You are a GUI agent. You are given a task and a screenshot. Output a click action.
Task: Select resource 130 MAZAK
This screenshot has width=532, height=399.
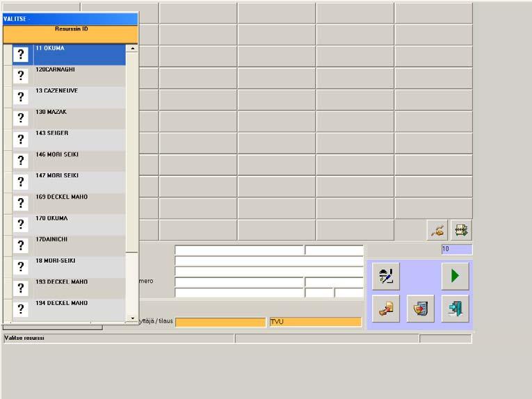[x=70, y=119]
